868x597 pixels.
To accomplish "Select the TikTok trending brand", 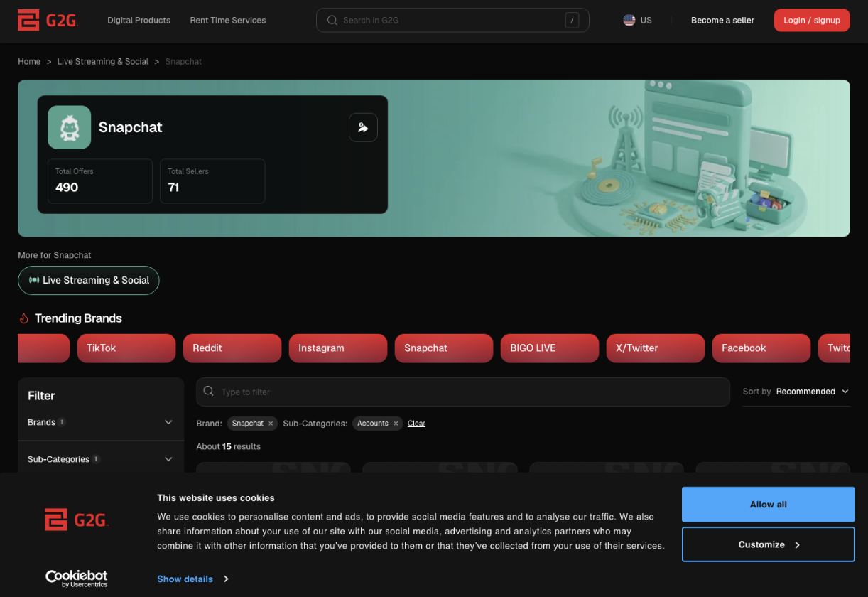I will [126, 348].
